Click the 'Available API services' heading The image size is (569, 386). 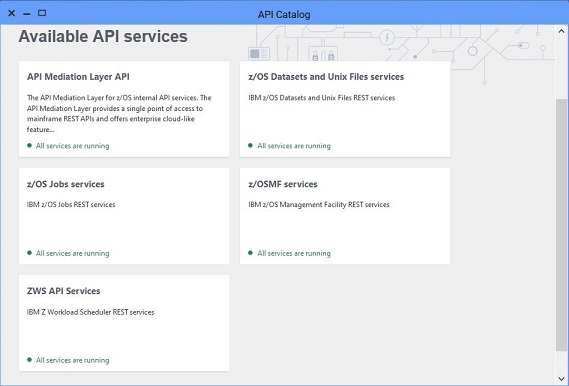coord(103,36)
